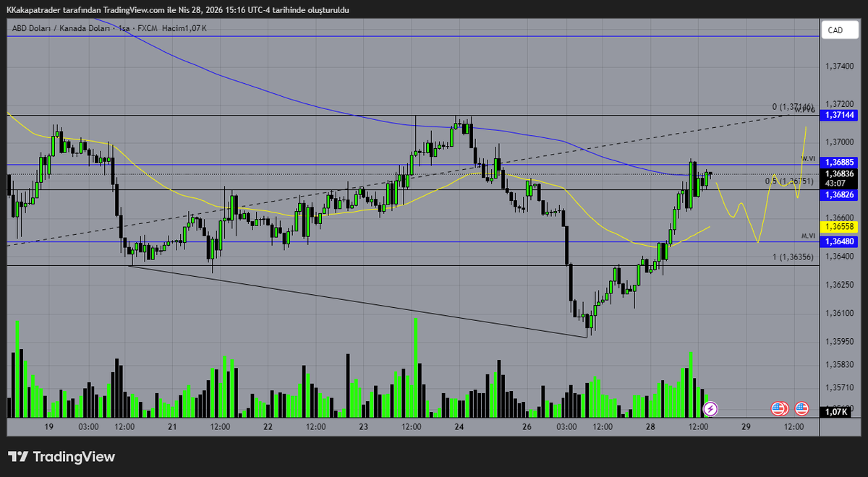Screen dimensions: 868x477
Task: Click the black 1,07K volume axis label
Action: point(836,412)
